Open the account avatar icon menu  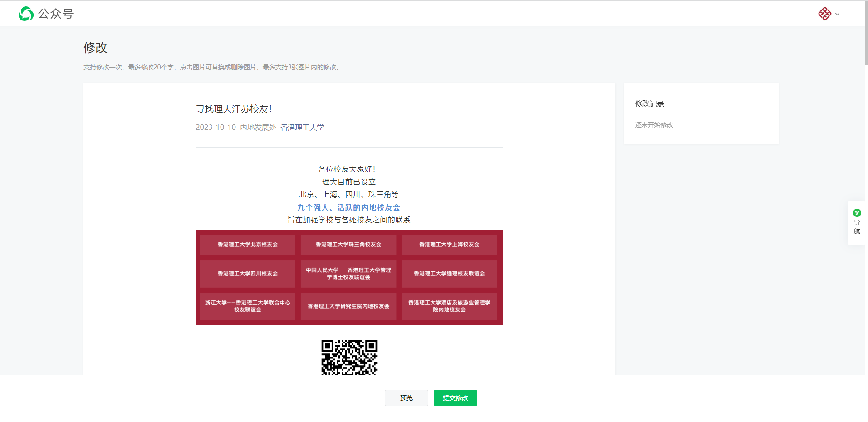click(x=824, y=14)
